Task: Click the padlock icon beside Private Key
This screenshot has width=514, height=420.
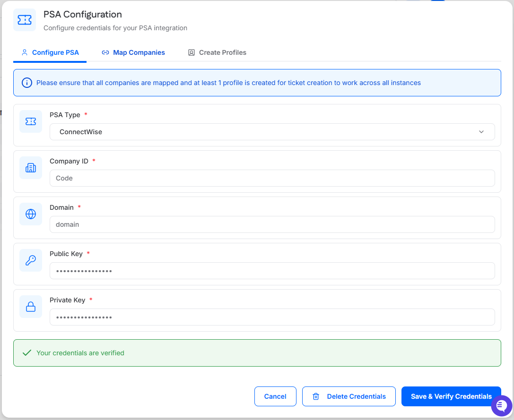Action: click(31, 307)
